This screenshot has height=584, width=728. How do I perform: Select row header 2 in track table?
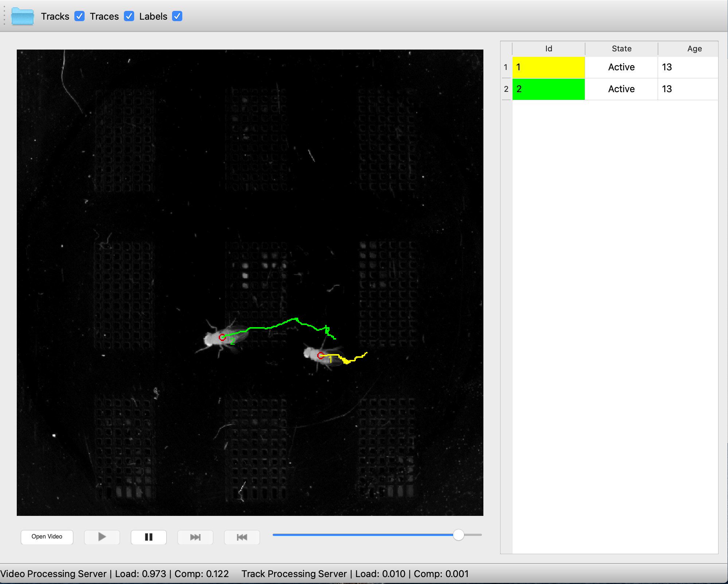click(x=506, y=89)
